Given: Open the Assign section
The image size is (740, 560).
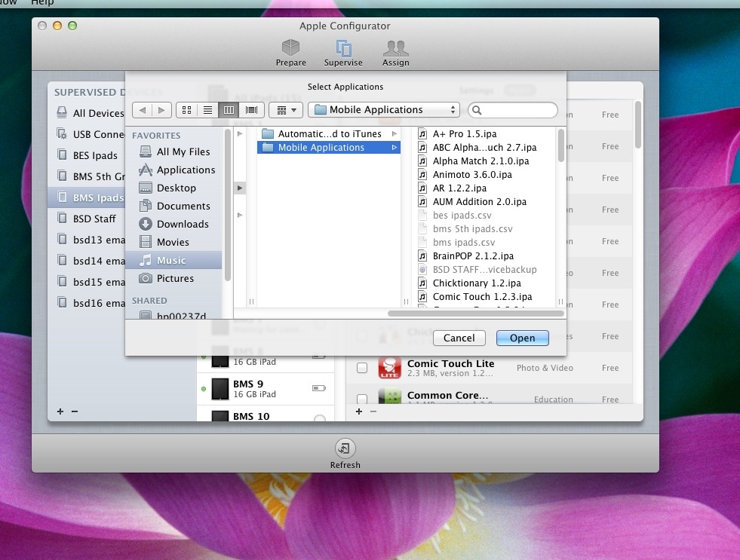Looking at the screenshot, I should [x=395, y=53].
